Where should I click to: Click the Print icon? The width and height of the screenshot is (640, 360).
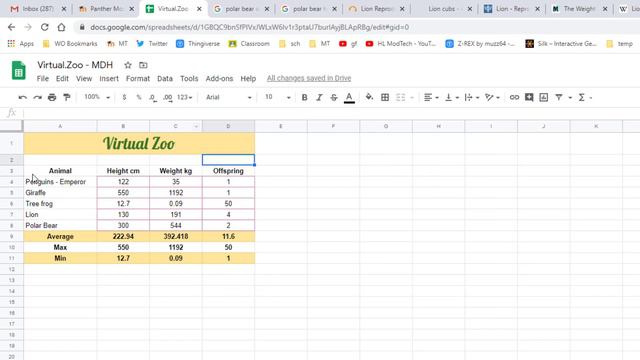pos(52,97)
